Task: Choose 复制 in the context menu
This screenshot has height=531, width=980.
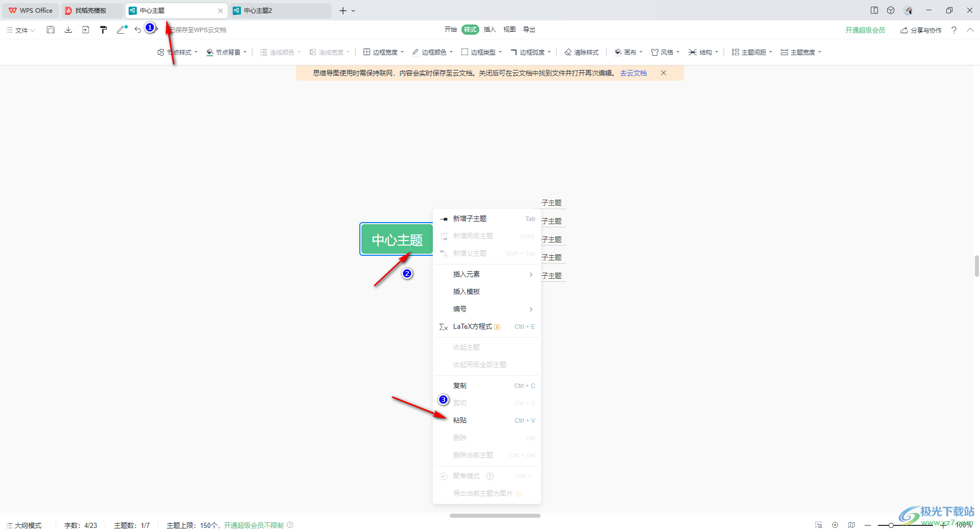Action: click(x=487, y=385)
